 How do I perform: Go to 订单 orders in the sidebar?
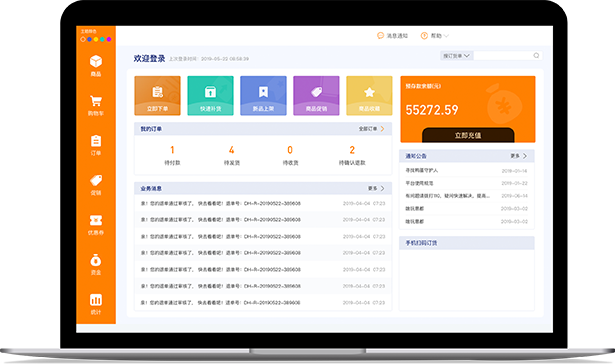(x=96, y=146)
